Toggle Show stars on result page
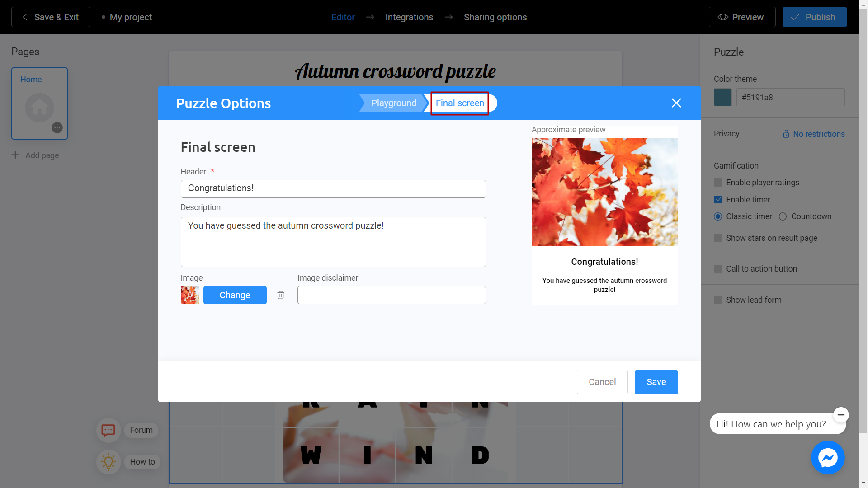 [718, 238]
